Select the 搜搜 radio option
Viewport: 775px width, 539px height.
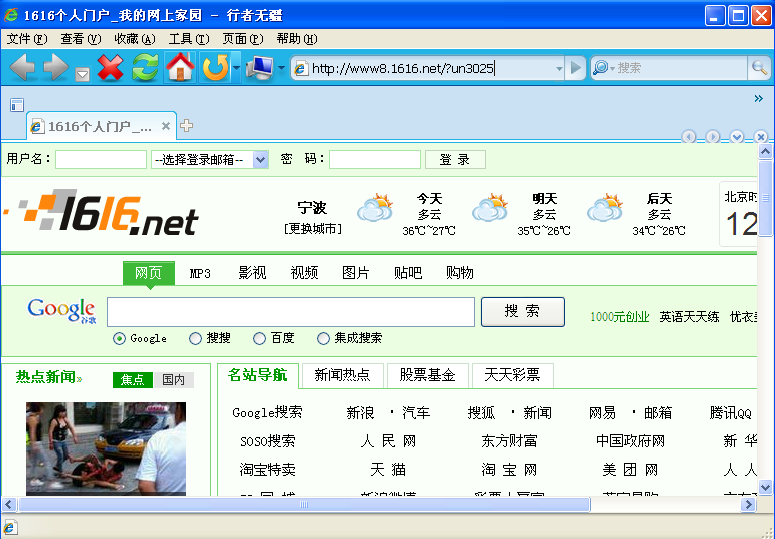[x=195, y=338]
